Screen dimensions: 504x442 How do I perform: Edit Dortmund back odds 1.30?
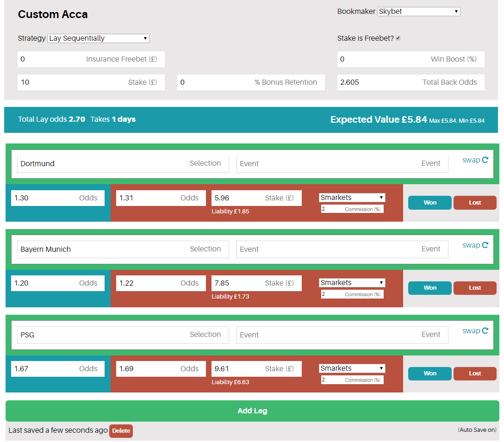58,198
